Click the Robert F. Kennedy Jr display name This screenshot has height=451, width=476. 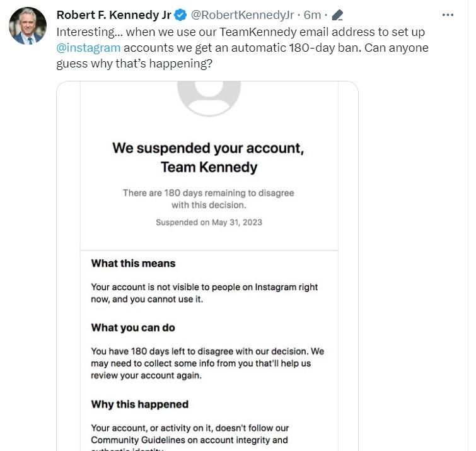click(x=114, y=15)
